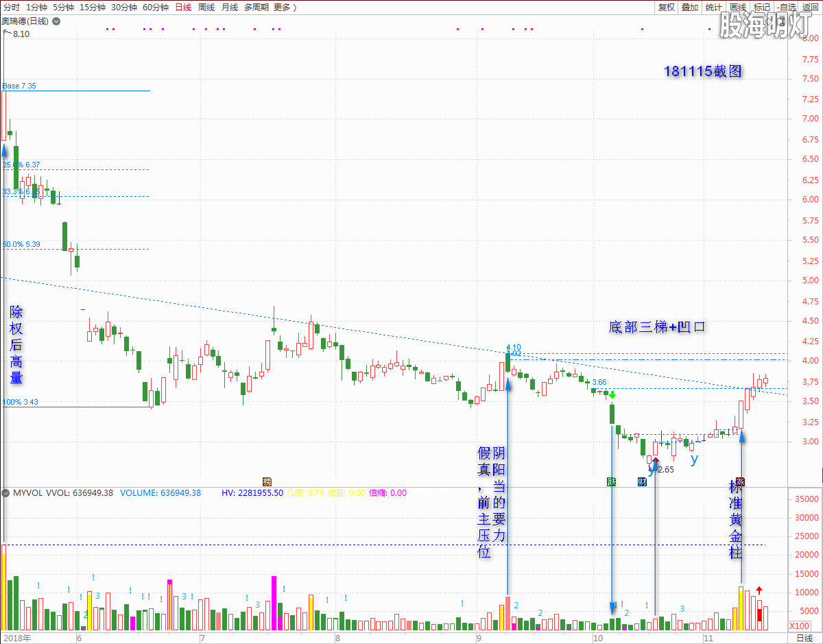This screenshot has width=823, height=644.
Task: Click the 3.66 price level label
Action: (599, 383)
